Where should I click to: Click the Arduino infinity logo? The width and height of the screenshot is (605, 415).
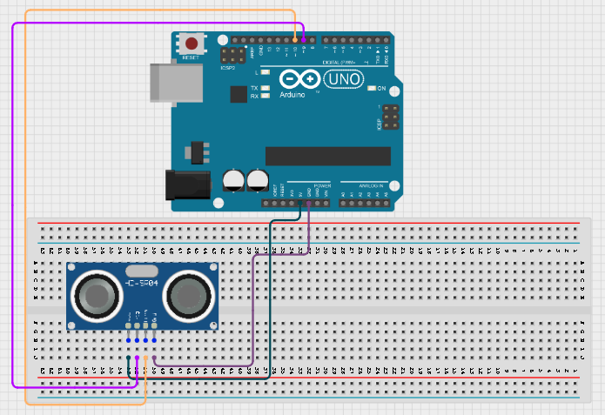(x=300, y=79)
